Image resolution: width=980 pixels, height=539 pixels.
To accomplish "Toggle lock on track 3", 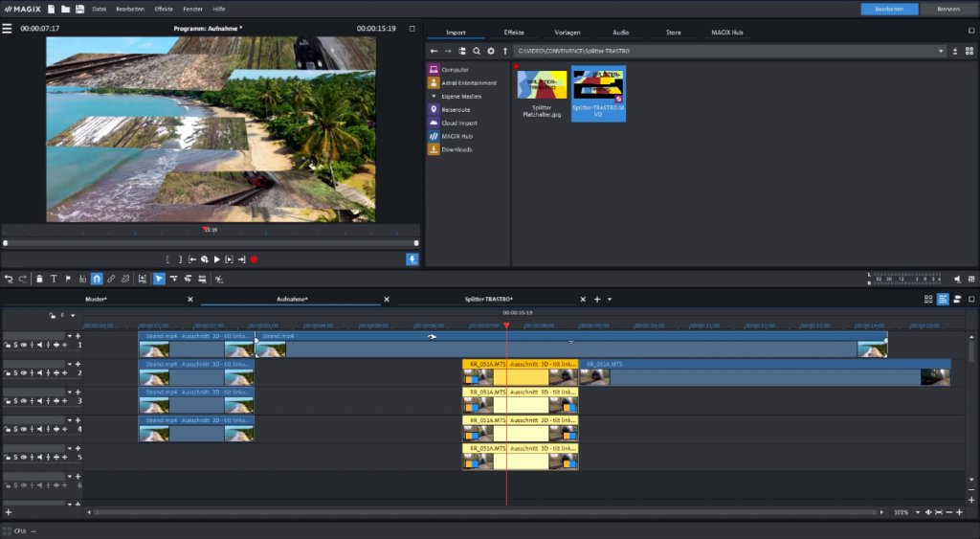I will (8, 401).
